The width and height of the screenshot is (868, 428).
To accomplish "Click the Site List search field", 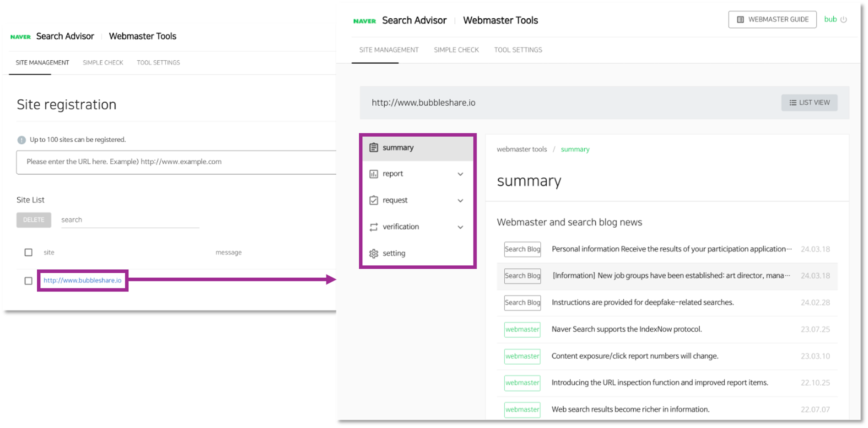I will pyautogui.click(x=130, y=220).
